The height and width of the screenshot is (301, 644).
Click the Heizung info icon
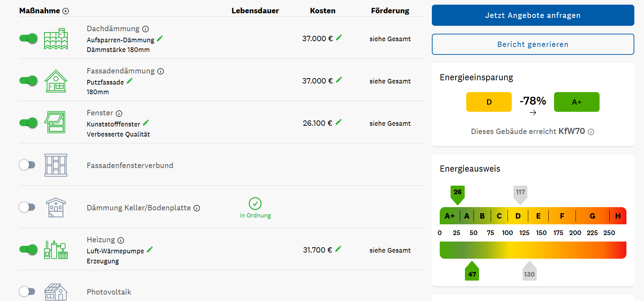(x=121, y=240)
